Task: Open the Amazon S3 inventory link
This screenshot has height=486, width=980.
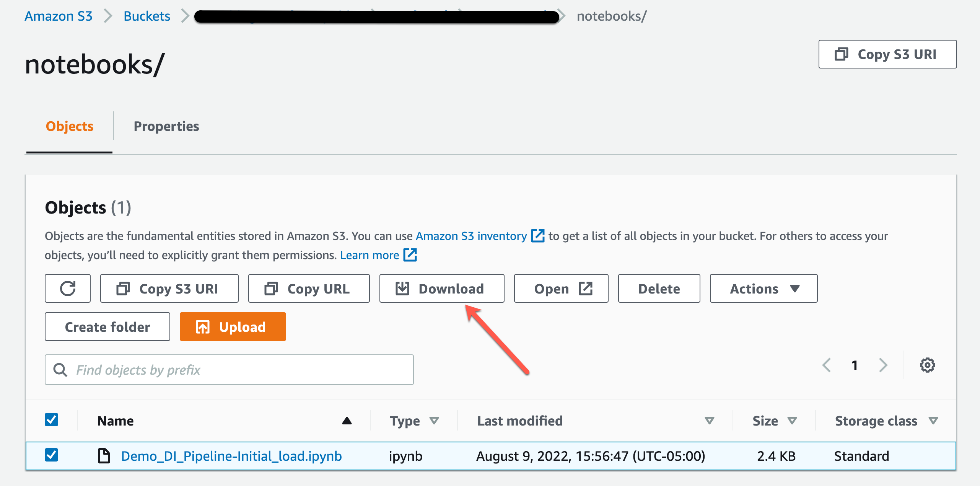Action: tap(471, 236)
